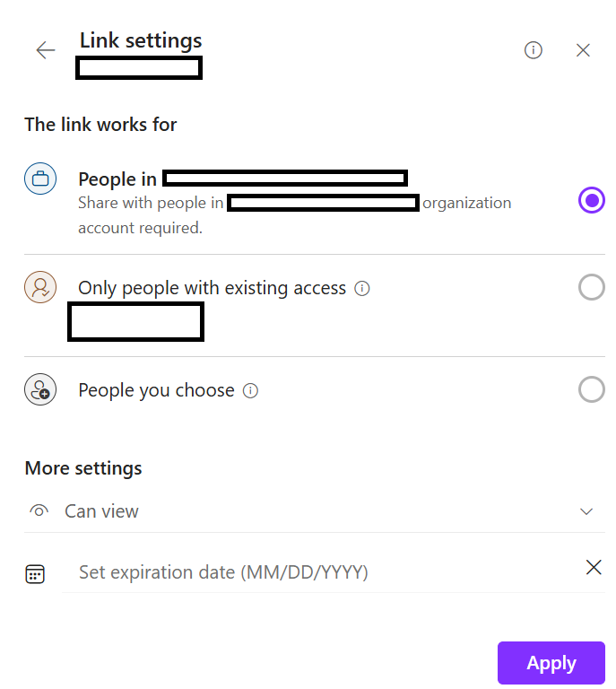Select the People you choose radio button
The height and width of the screenshot is (689, 616).
click(x=592, y=389)
